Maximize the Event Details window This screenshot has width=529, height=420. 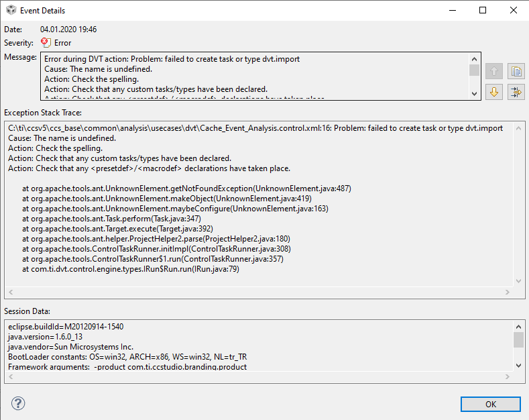[483, 11]
